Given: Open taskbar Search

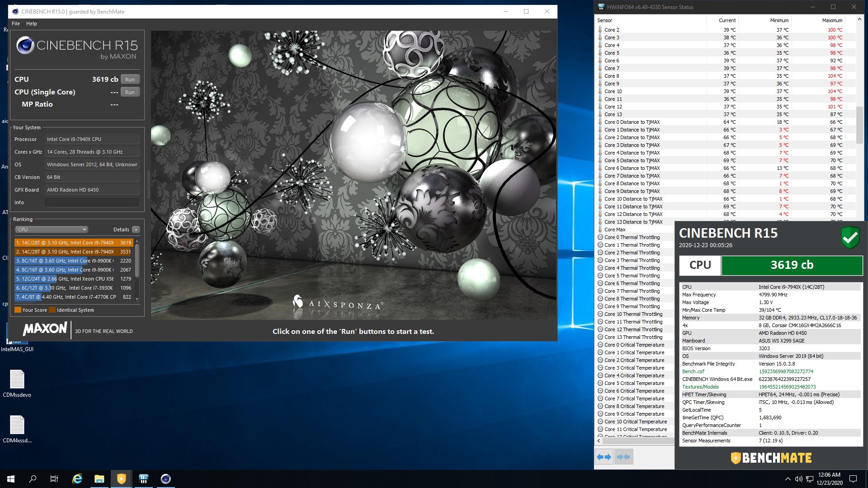Looking at the screenshot, I should [x=33, y=479].
